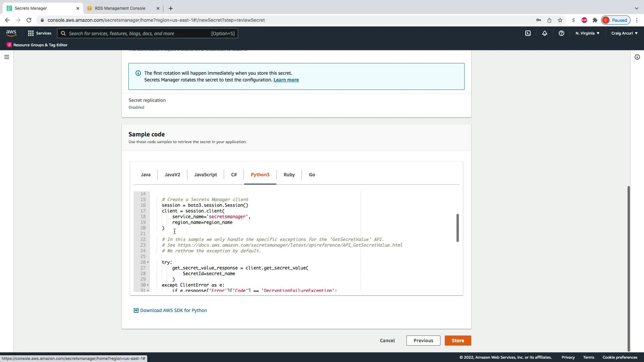Screen dimensions: 644x362
Task: Switch to the JavaScript sample code tab
Action: [x=205, y=175]
